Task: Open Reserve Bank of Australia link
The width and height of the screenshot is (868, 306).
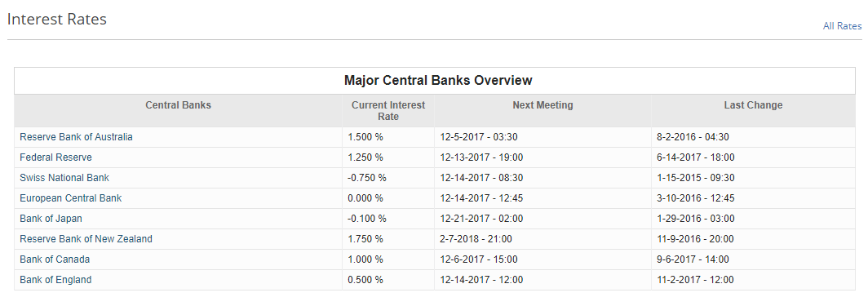Action: pyautogui.click(x=76, y=136)
